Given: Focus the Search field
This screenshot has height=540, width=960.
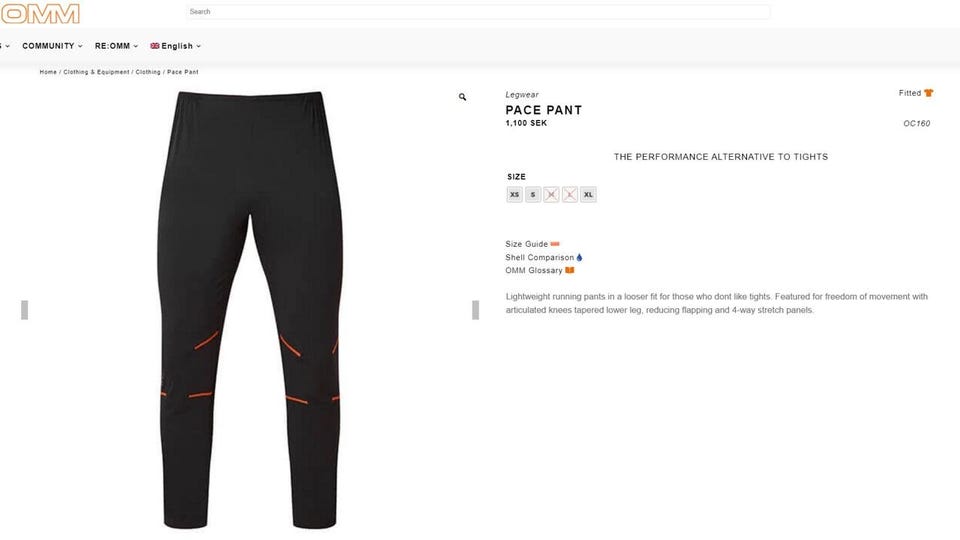Looking at the screenshot, I should click(x=478, y=12).
